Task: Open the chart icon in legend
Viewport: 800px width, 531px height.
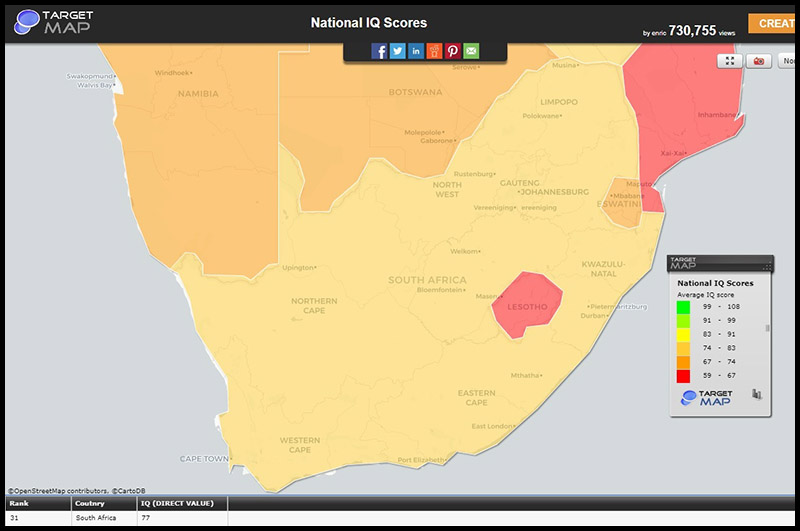Action: coord(757,397)
